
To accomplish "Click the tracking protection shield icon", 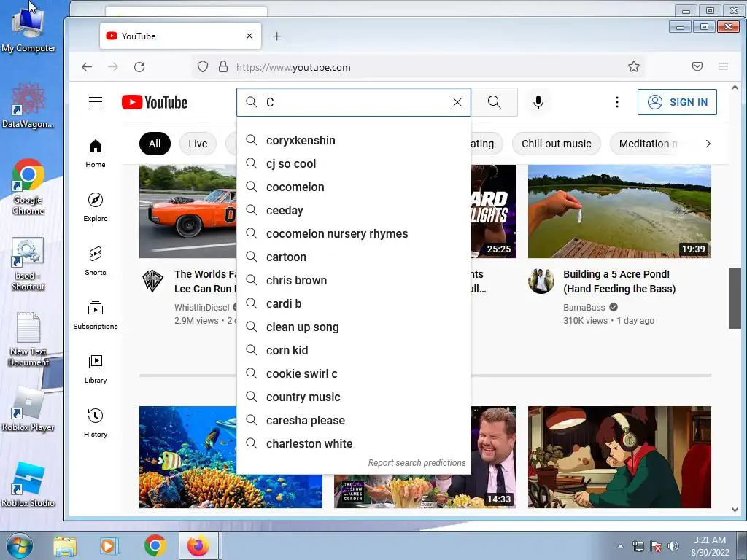I will point(203,66).
